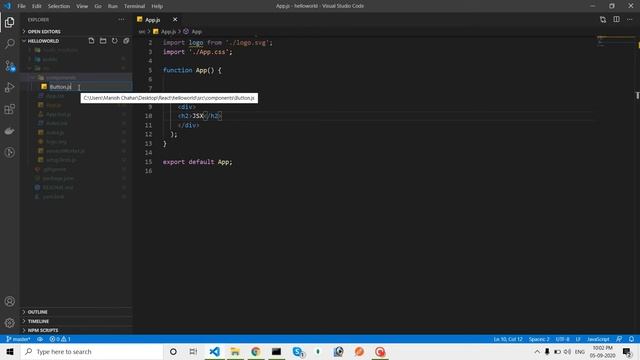Click the eye watch icon in status bar
The width and height of the screenshot is (640, 360).
40,339
